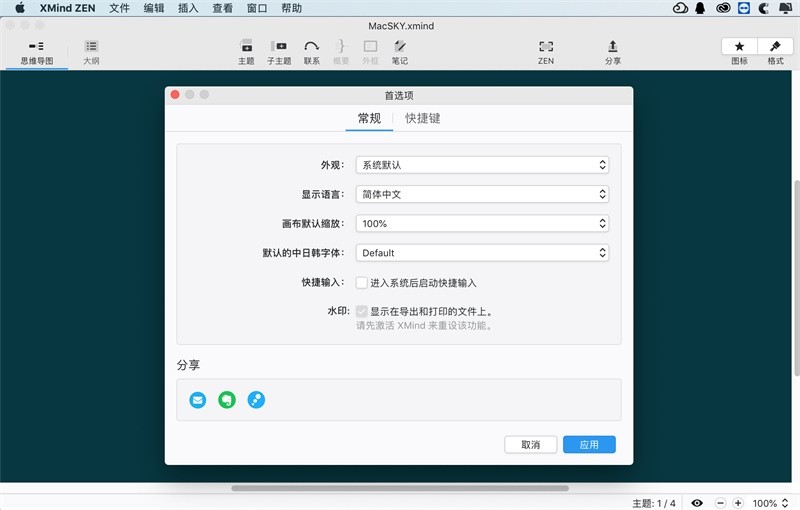
Task: Insert a 子主题 subtopic
Action: point(279,53)
